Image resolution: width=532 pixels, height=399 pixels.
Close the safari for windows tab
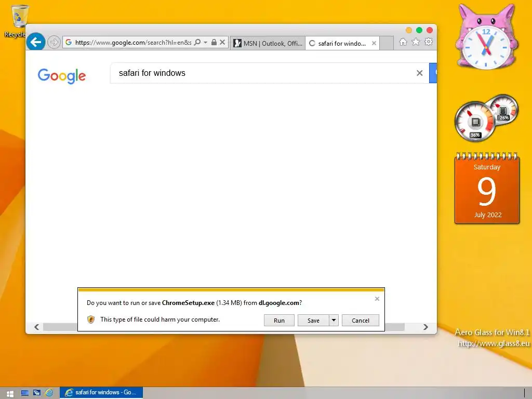coord(374,43)
